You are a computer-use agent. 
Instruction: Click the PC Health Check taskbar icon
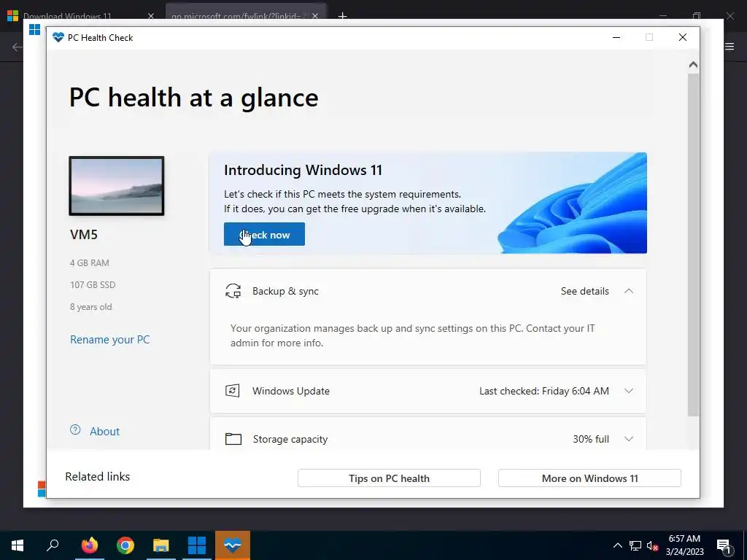coord(233,545)
